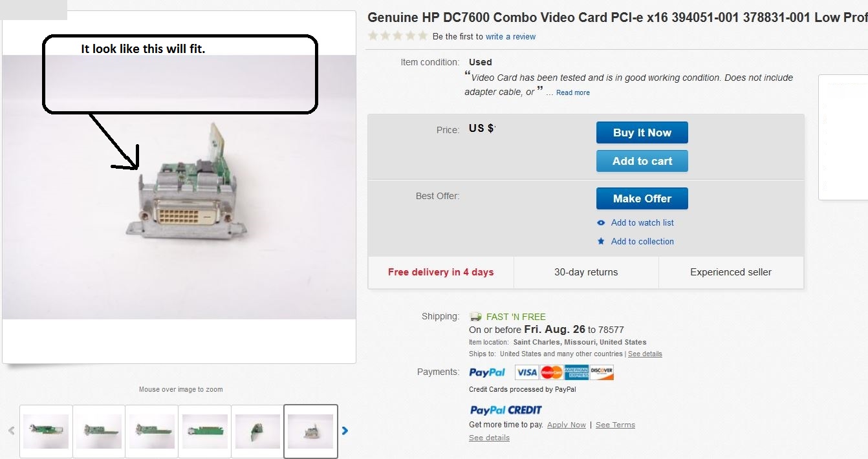Click the PayPal Credit logo
Screen dimensions: 868x459
(x=506, y=410)
